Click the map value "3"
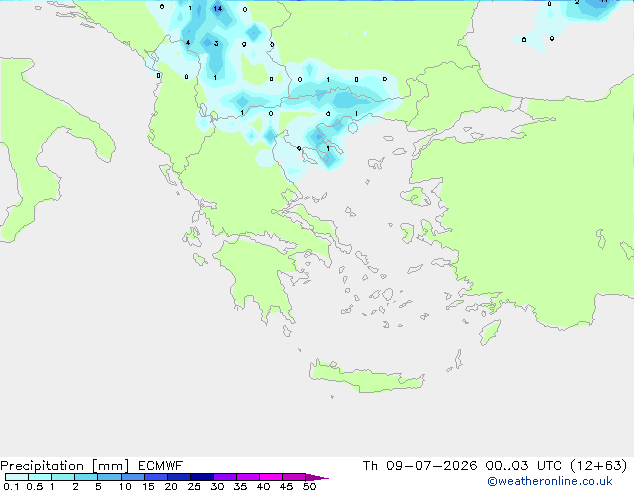Image resolution: width=634 pixels, height=490 pixels. pyautogui.click(x=216, y=43)
